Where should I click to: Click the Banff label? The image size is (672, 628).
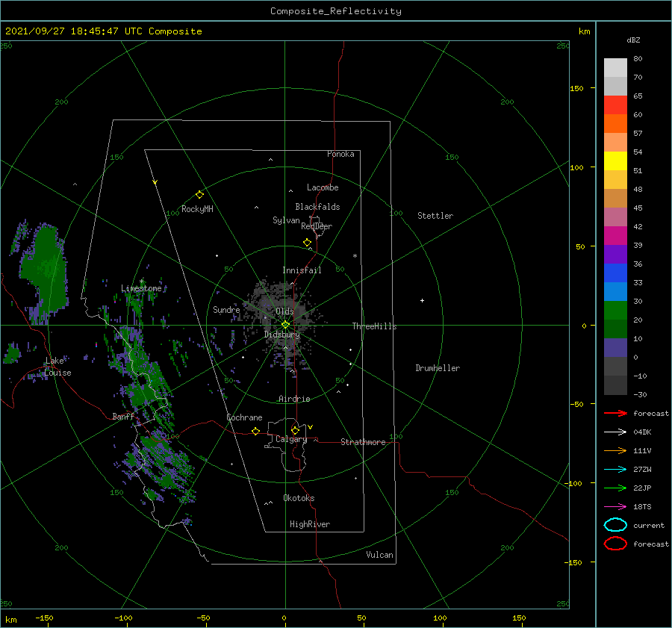(123, 416)
